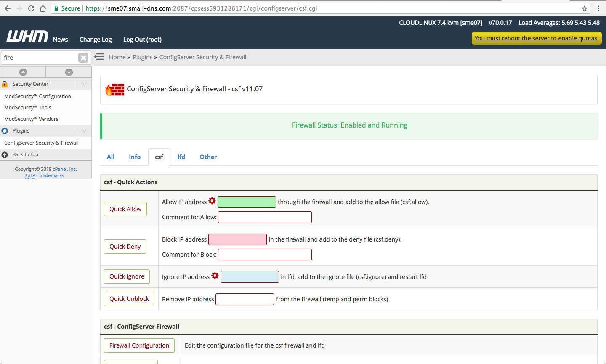
Task: Clear the search box with the X icon
Action: (83, 58)
